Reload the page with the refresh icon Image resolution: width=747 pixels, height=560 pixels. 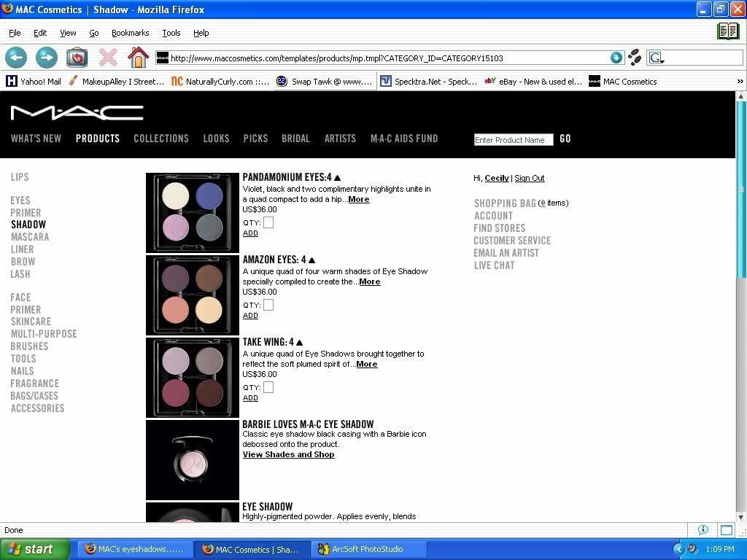click(x=77, y=58)
